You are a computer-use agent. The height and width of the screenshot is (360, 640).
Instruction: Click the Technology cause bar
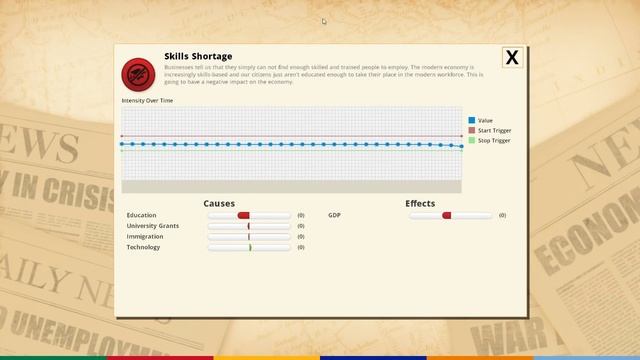click(x=249, y=247)
